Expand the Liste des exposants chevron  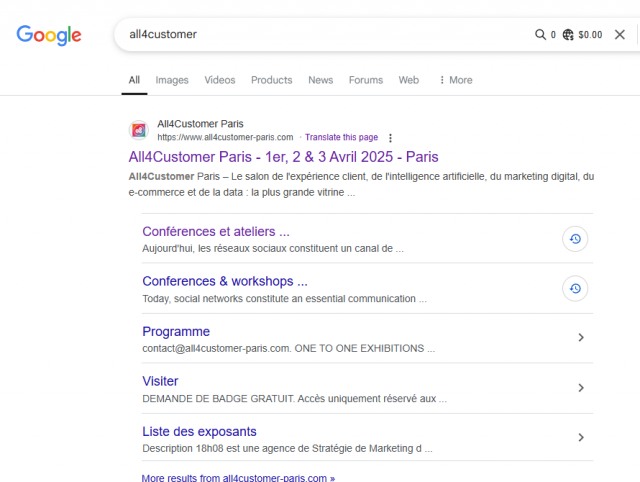pyautogui.click(x=581, y=438)
